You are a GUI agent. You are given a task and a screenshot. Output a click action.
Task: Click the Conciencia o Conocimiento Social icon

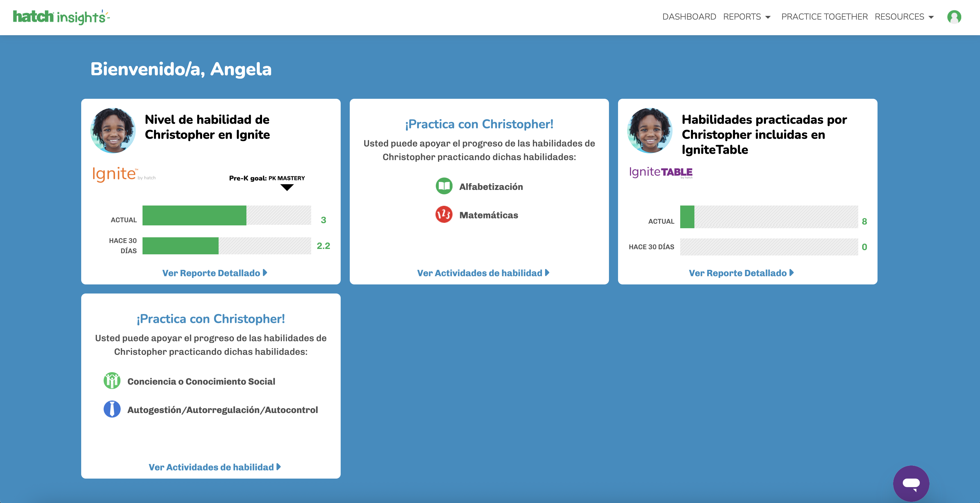[x=112, y=381]
